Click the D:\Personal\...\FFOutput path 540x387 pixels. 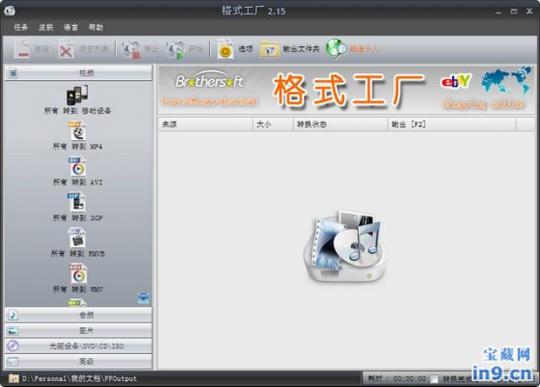pos(80,378)
